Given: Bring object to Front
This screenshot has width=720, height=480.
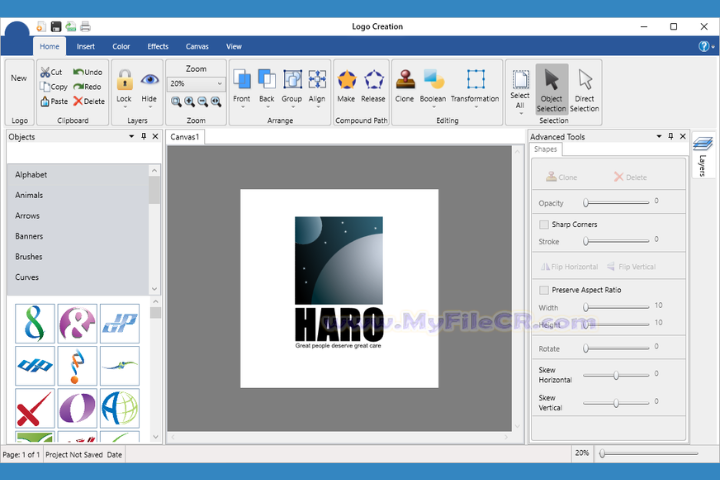Looking at the screenshot, I should pyautogui.click(x=242, y=86).
